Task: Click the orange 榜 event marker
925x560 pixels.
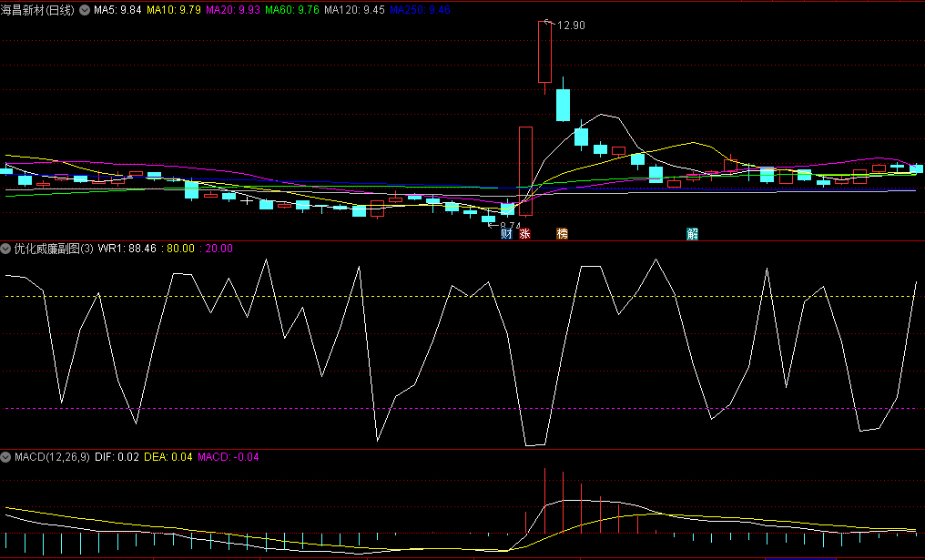Action: [563, 234]
